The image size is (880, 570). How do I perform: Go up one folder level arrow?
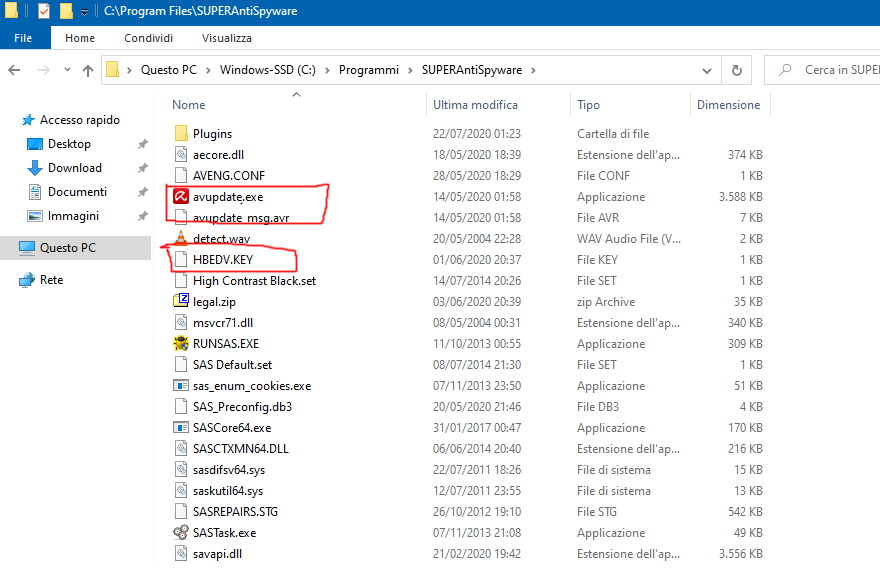(x=88, y=70)
